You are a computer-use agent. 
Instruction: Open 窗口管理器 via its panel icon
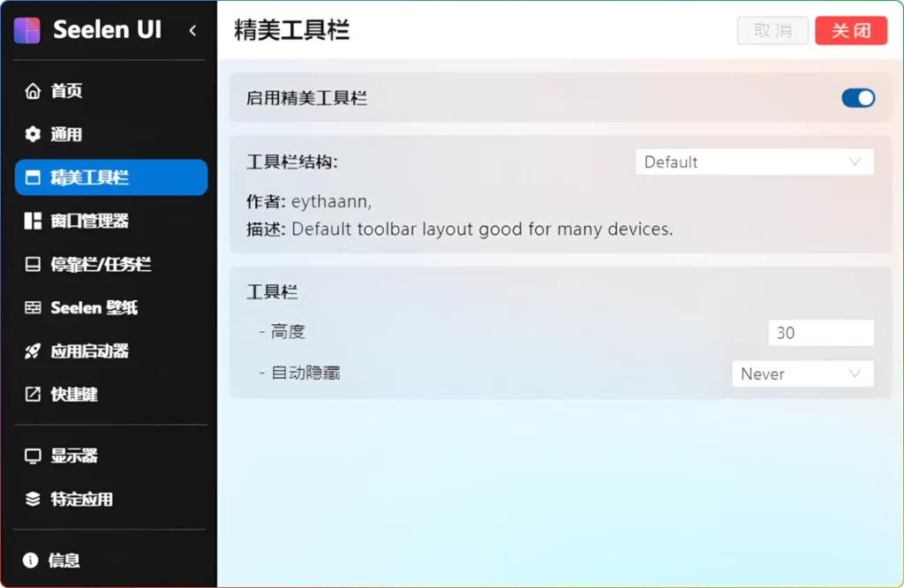coord(32,221)
